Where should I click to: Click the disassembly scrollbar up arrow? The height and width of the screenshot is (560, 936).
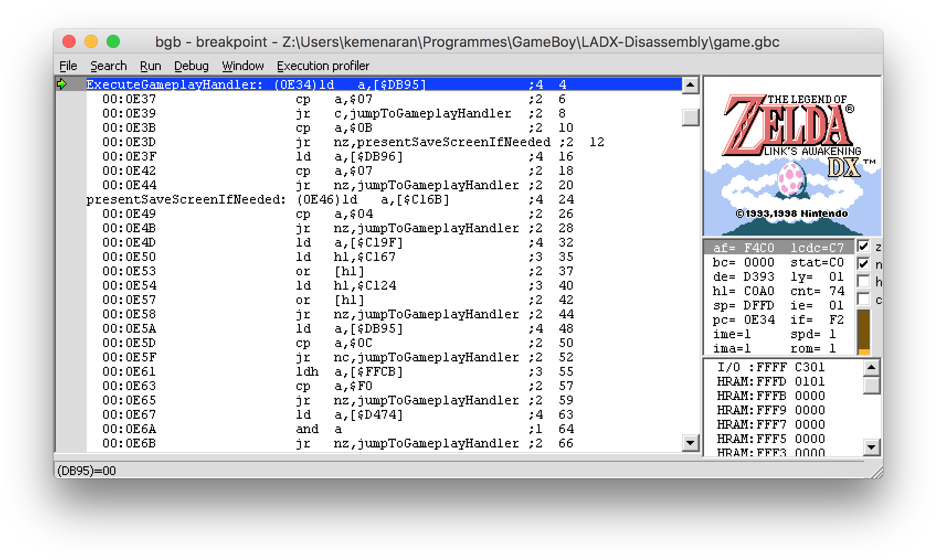pos(690,85)
